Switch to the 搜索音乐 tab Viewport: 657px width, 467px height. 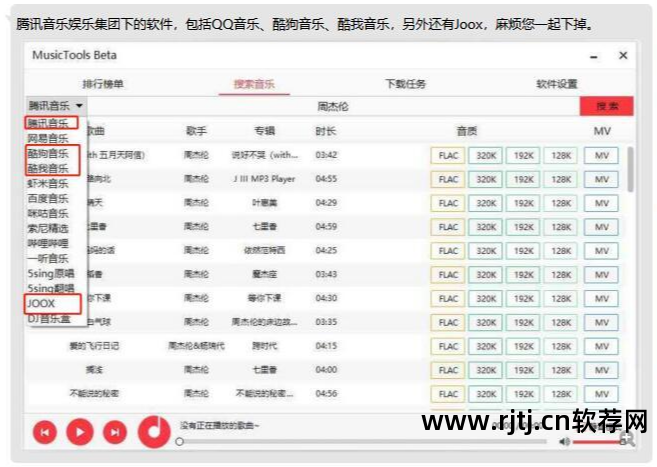[x=254, y=84]
